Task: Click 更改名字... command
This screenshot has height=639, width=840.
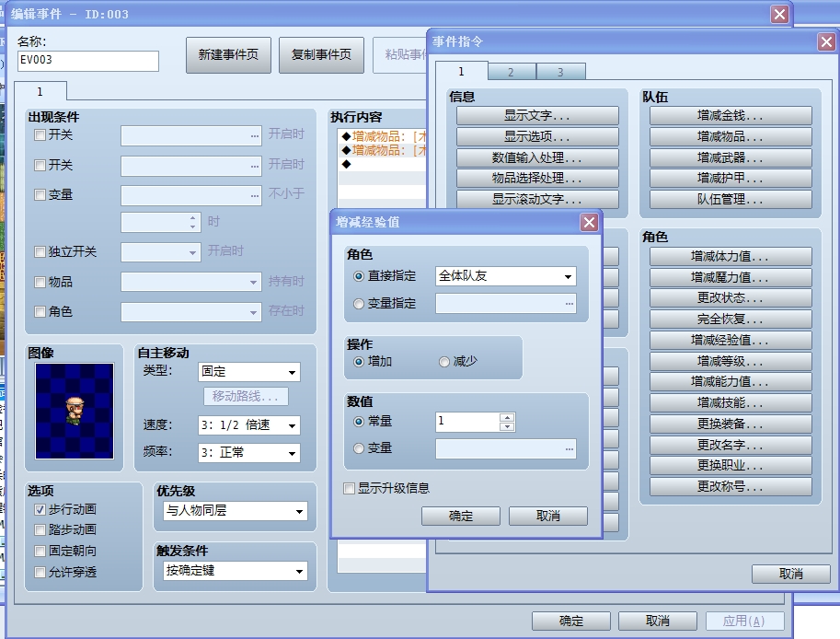Action: (x=731, y=445)
